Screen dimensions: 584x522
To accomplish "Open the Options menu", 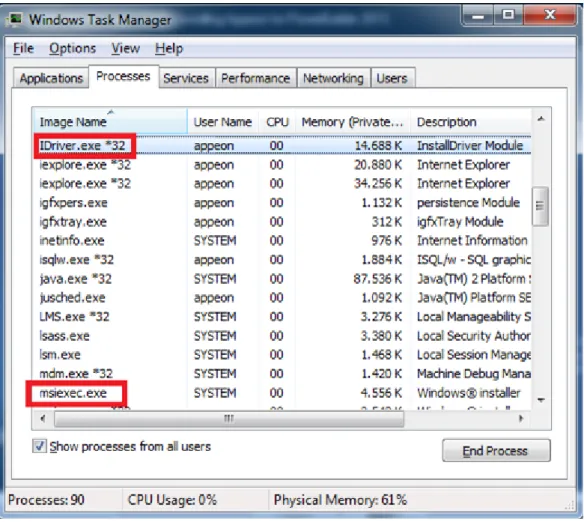I will point(73,48).
